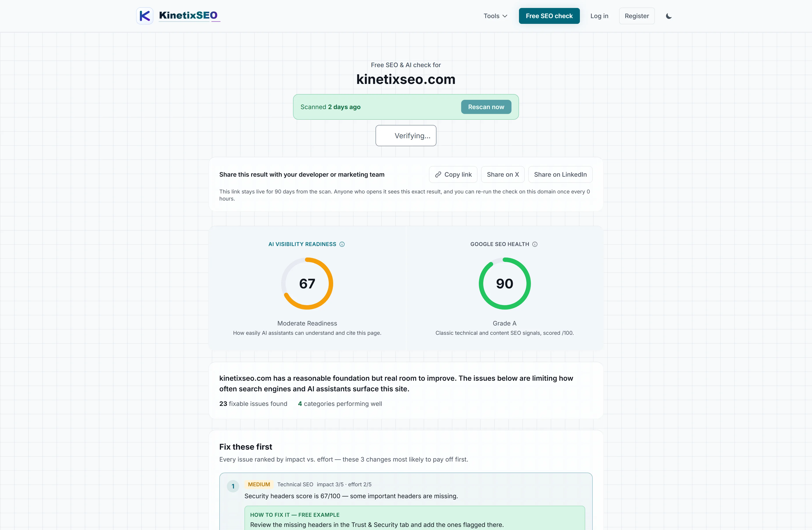Open AI Visibility Readiness info icon

click(342, 244)
